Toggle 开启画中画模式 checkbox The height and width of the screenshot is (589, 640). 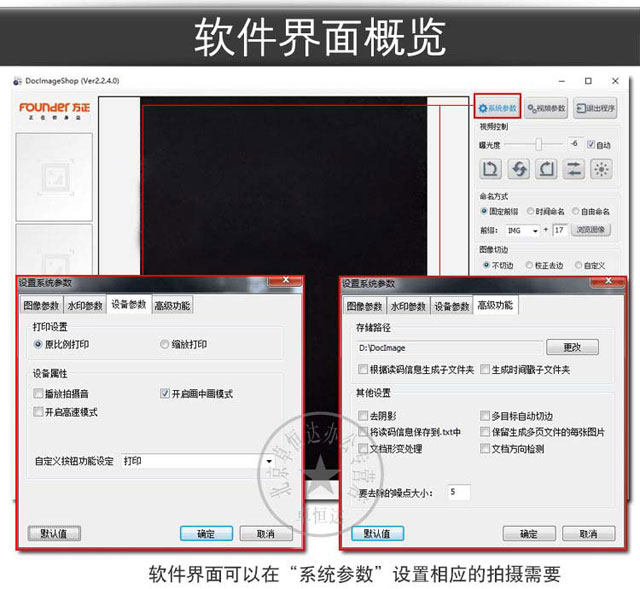[164, 393]
